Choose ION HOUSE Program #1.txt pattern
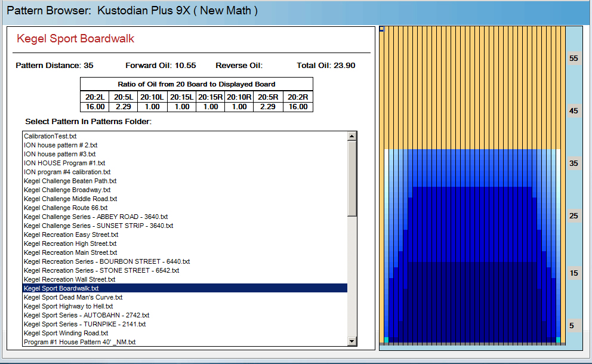The width and height of the screenshot is (592, 364). pyautogui.click(x=64, y=163)
